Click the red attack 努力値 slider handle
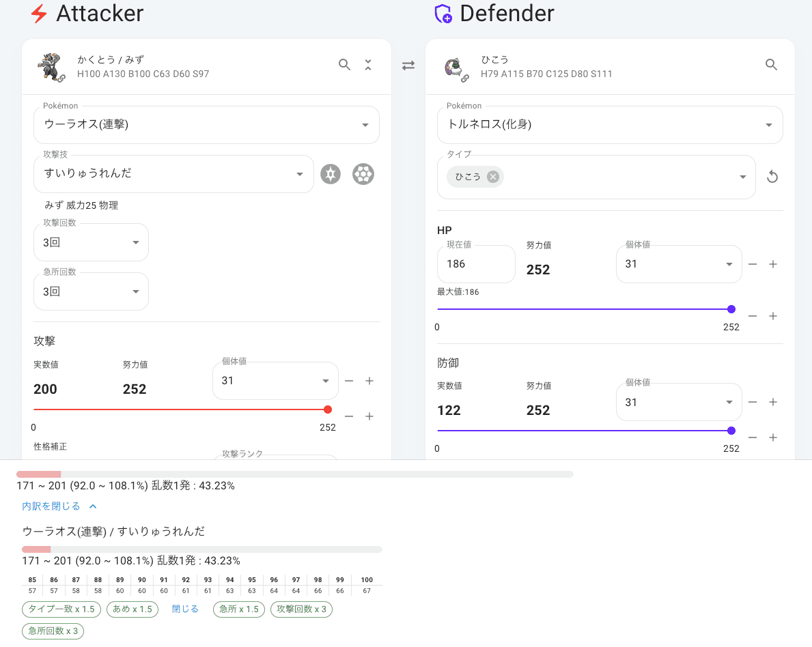 (x=328, y=409)
